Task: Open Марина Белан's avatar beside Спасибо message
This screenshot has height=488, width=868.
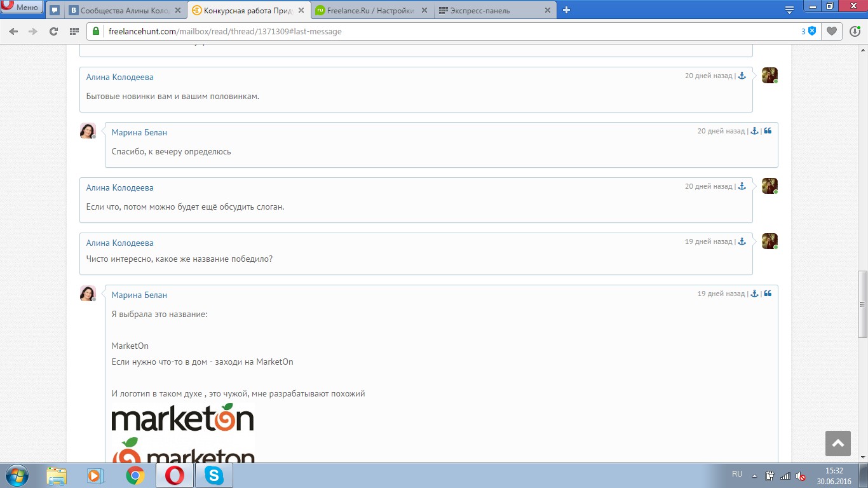Action: click(88, 130)
